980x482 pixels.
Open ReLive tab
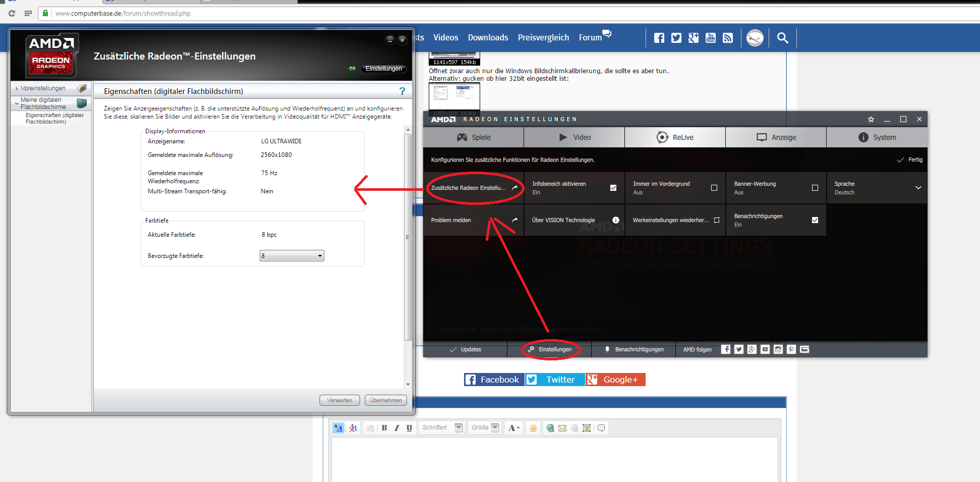[675, 137]
